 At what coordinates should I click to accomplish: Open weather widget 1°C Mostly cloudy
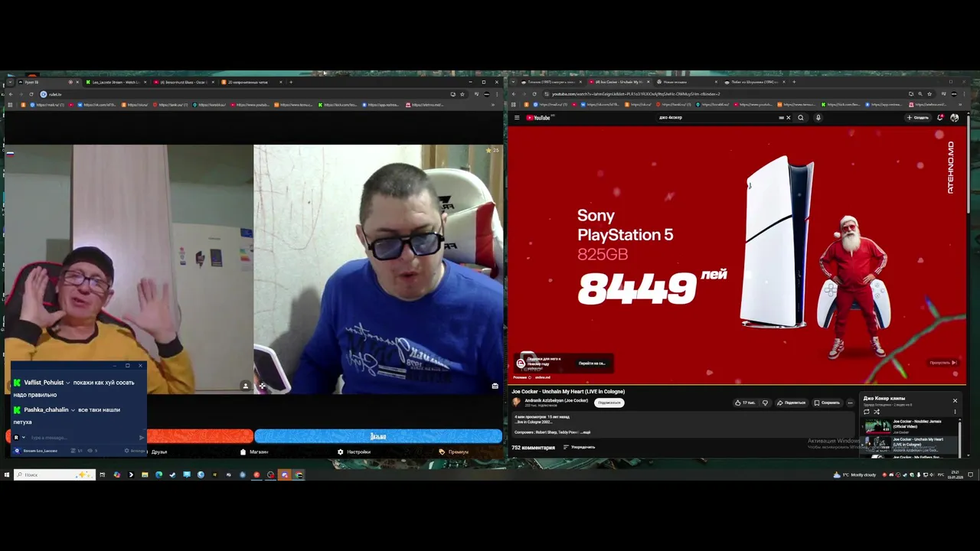[x=855, y=474]
